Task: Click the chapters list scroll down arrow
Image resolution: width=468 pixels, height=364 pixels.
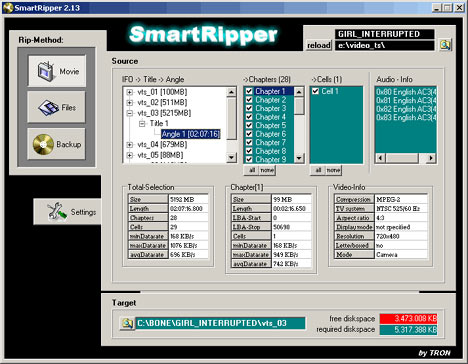Action: (299, 158)
